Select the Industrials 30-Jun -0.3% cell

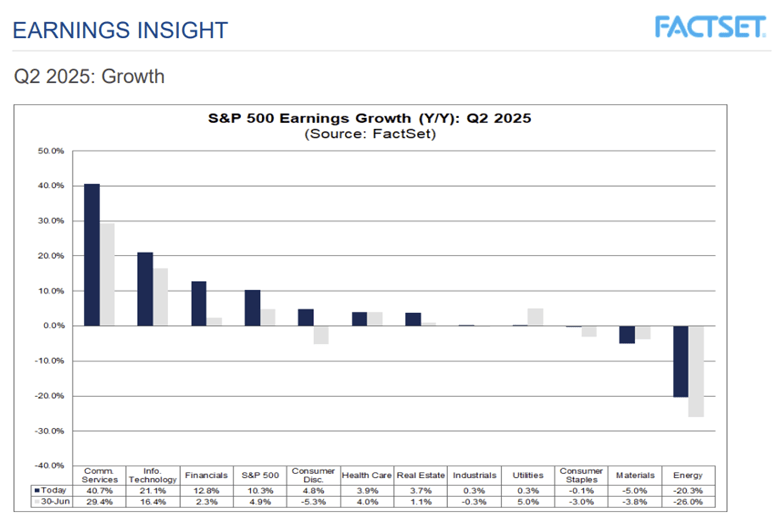[x=475, y=502]
